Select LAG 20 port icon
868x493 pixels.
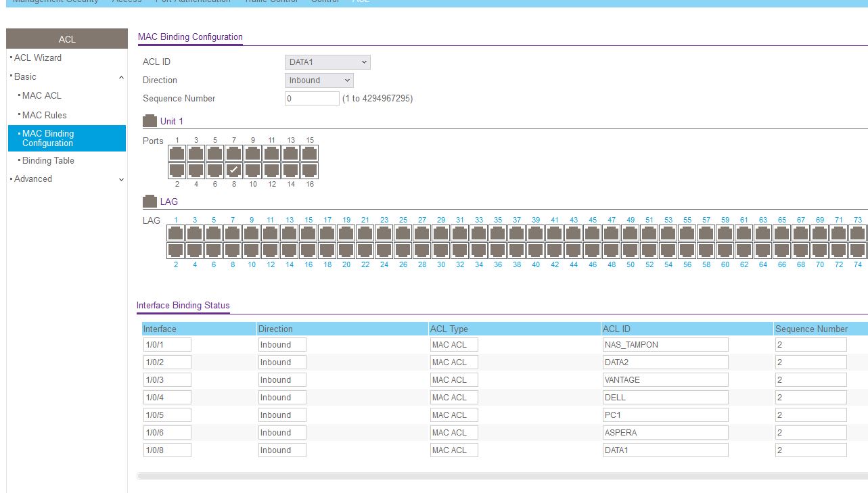point(346,250)
